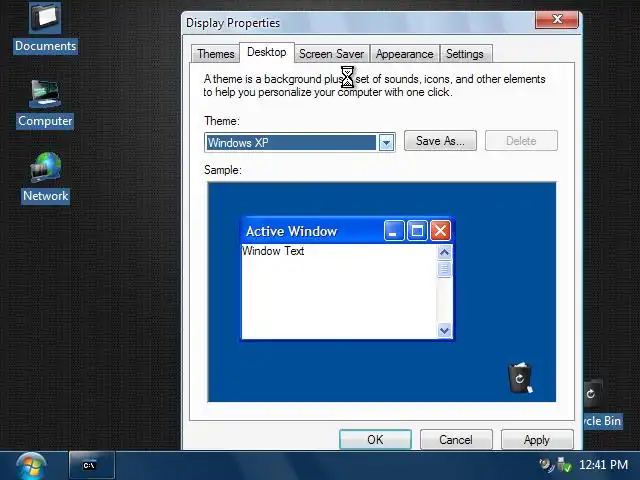Click sample scrollbar up arrow
The width and height of the screenshot is (640, 480).
444,252
